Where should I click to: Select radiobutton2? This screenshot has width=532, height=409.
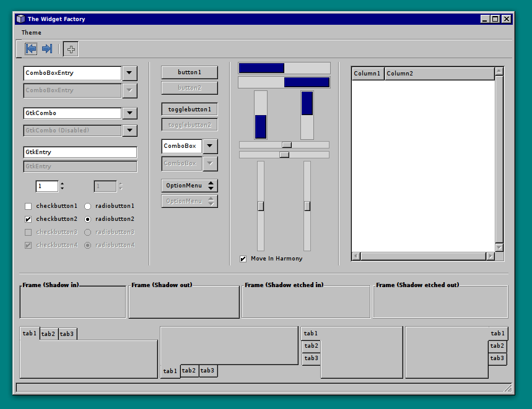pyautogui.click(x=87, y=219)
